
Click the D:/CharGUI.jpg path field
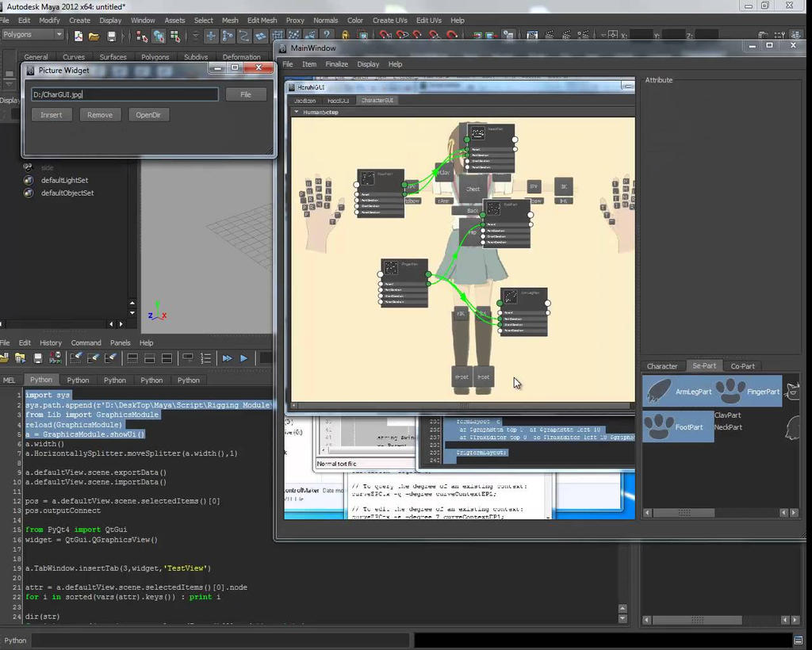point(124,94)
